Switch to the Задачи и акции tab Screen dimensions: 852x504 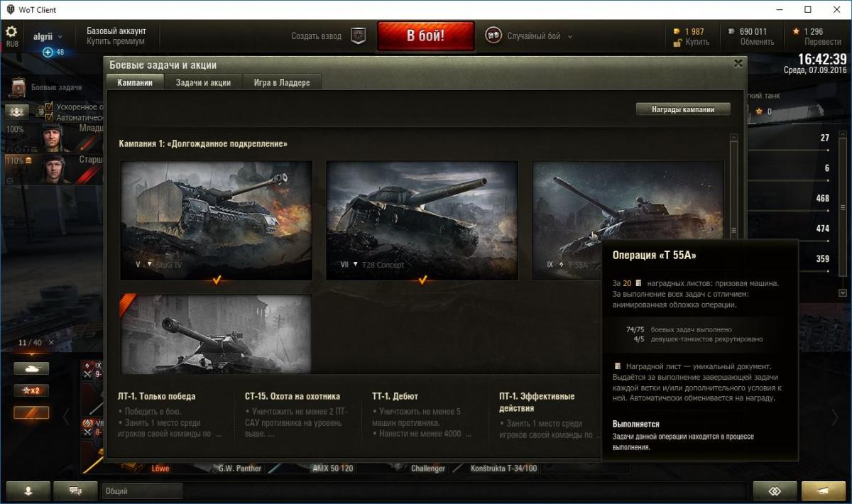[203, 82]
